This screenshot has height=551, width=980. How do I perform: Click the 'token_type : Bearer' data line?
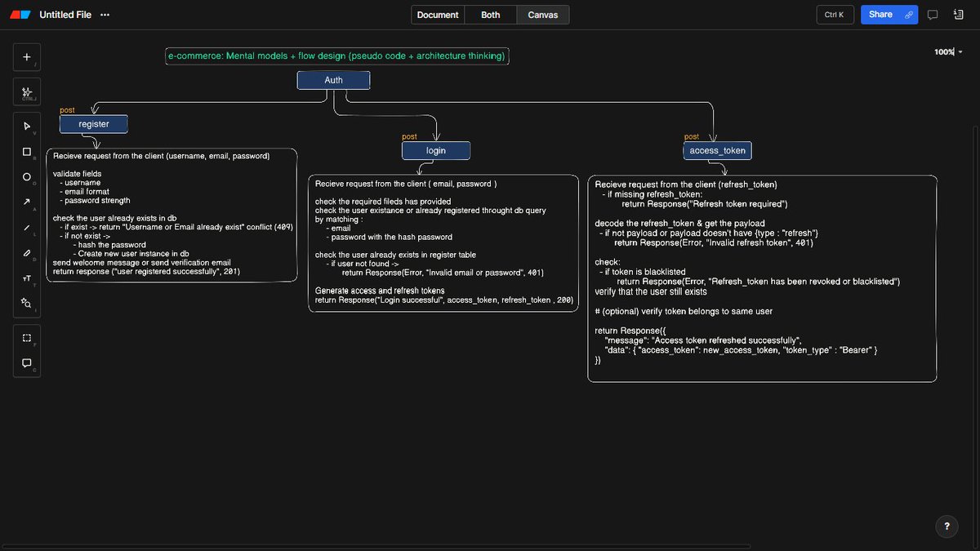pyautogui.click(x=742, y=350)
